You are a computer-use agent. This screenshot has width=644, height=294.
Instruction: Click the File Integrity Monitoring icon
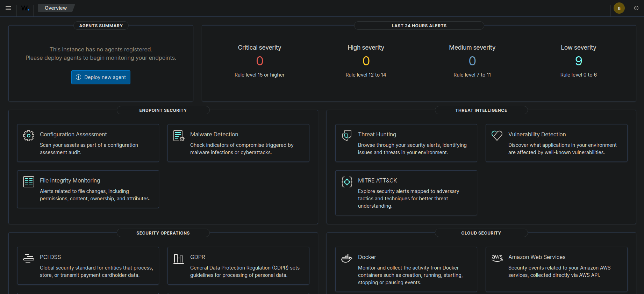(29, 182)
